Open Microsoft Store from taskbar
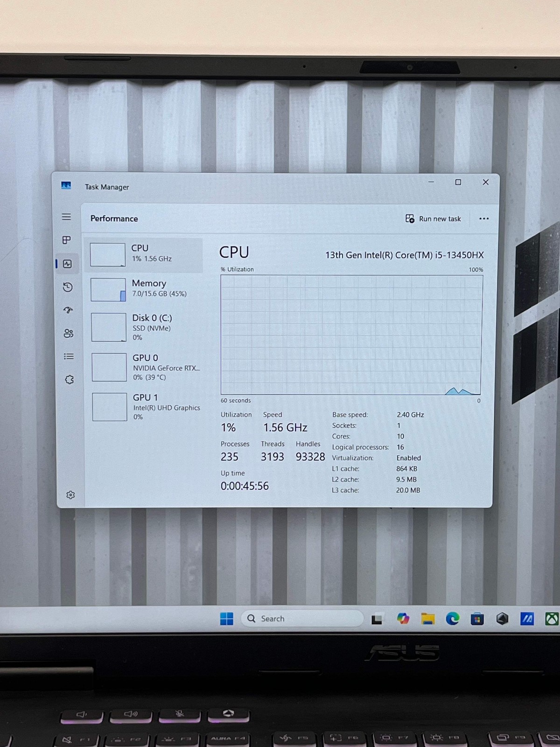Image resolution: width=560 pixels, height=747 pixels. (x=477, y=619)
